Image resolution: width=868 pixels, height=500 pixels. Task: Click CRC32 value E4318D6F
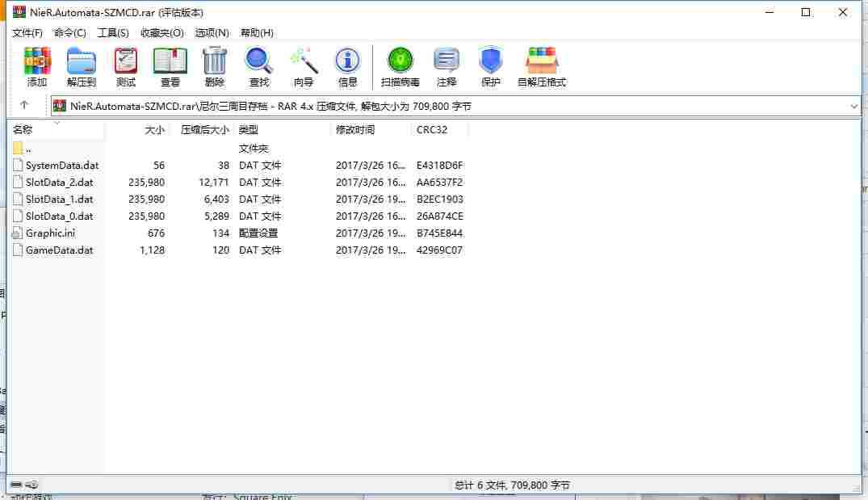point(439,165)
